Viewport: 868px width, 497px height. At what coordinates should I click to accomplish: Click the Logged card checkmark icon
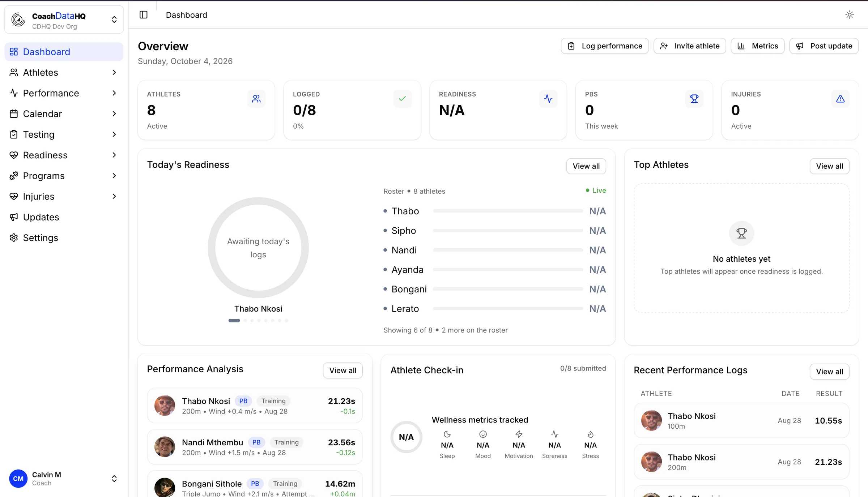(402, 99)
